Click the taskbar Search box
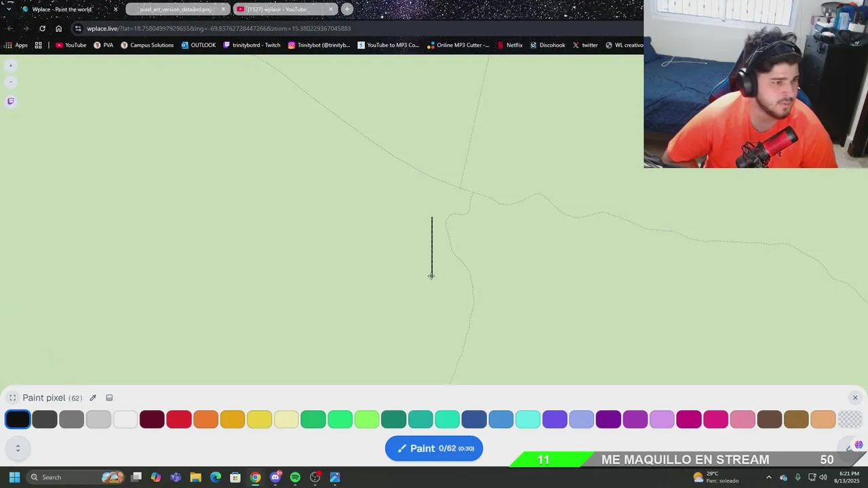The image size is (868, 488). tap(76, 477)
